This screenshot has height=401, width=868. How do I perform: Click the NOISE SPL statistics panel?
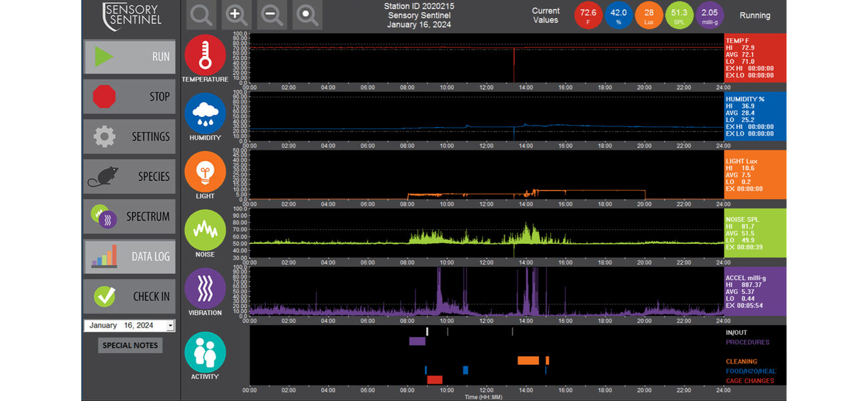point(755,233)
